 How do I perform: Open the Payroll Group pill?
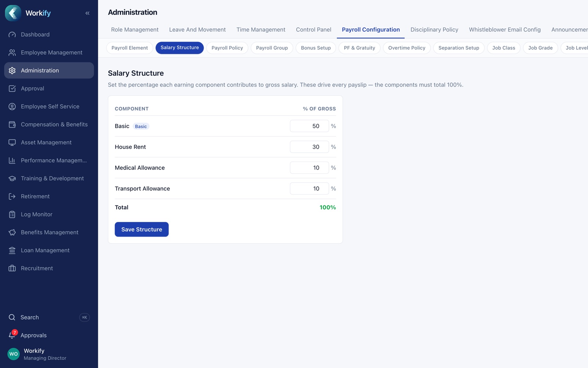click(x=272, y=48)
